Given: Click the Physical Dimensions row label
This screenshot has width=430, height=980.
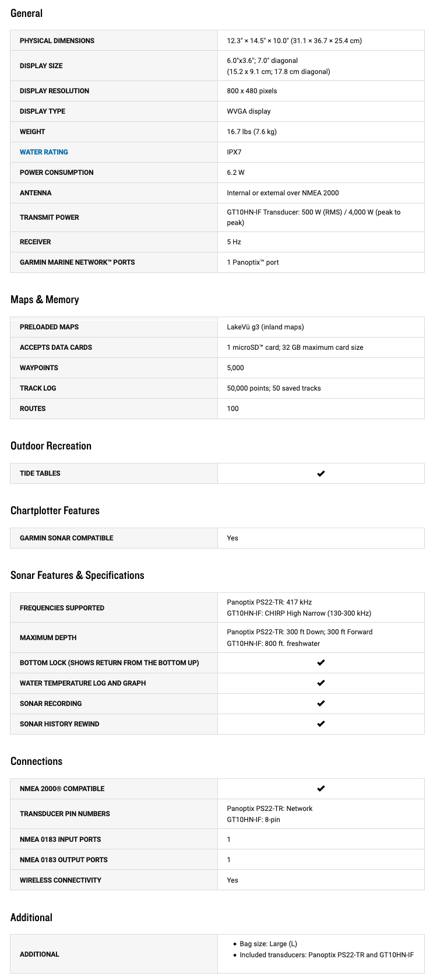Looking at the screenshot, I should (57, 41).
